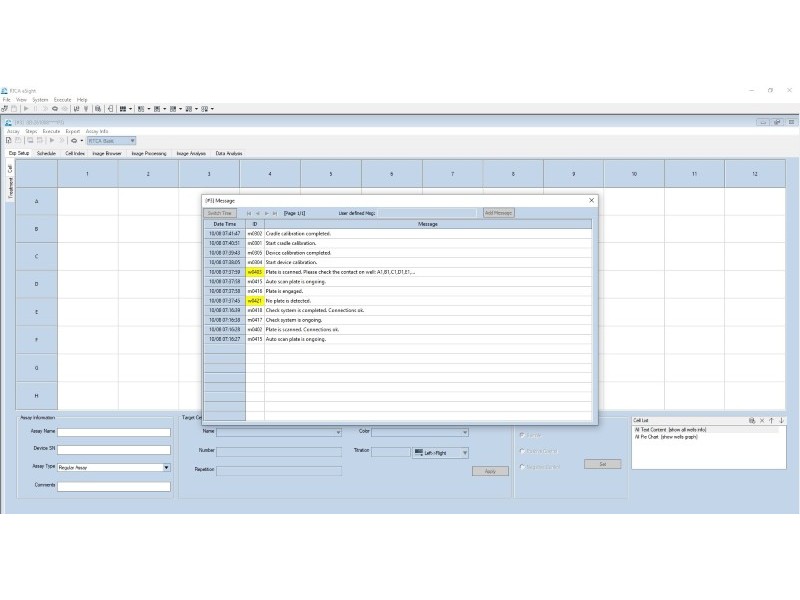800x600 pixels.
Task: Click the run (play) icon in the top toolbar
Action: click(x=26, y=109)
